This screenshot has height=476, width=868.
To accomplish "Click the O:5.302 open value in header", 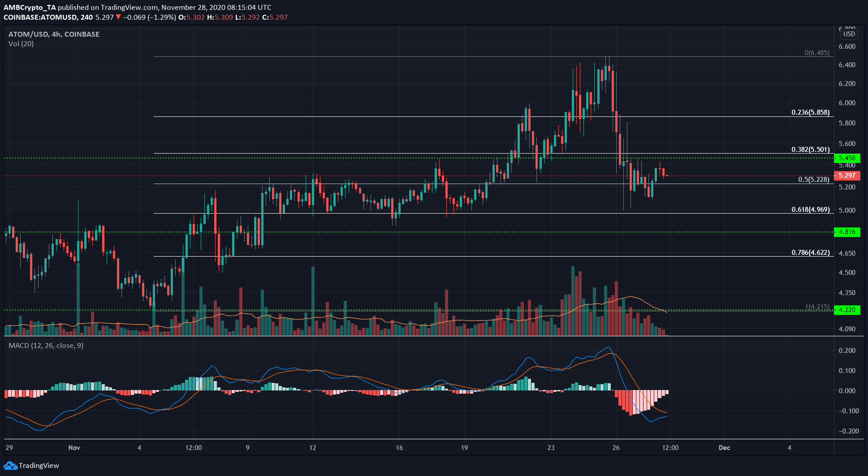I will coord(192,17).
